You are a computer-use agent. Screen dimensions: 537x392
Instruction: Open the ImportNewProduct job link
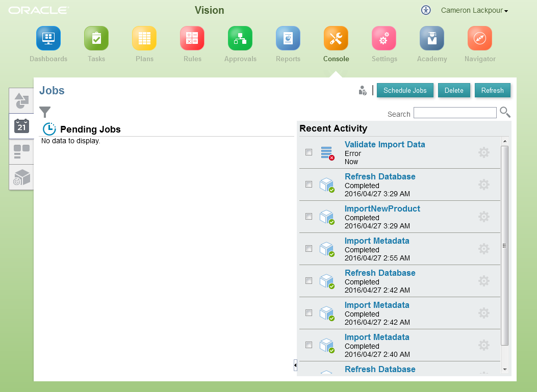[x=382, y=208]
